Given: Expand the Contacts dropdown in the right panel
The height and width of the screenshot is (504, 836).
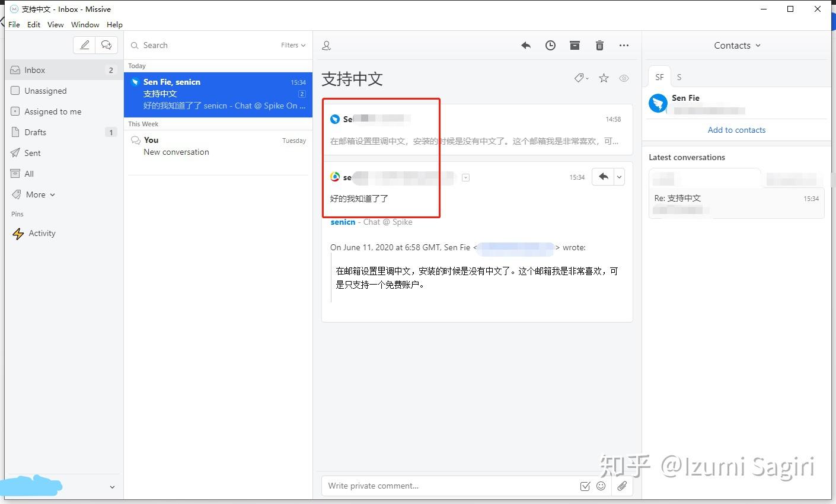Looking at the screenshot, I should (736, 45).
